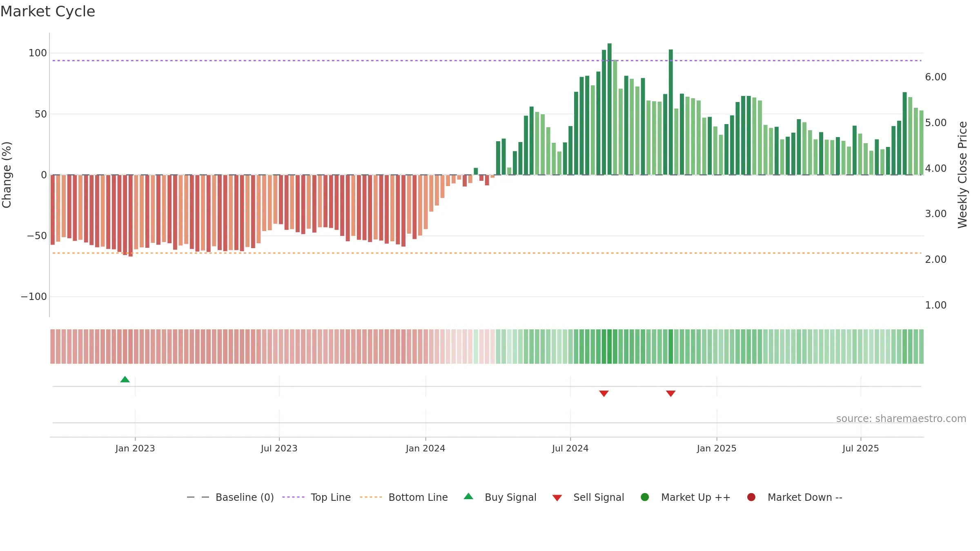Click the green Market Up circle legend icon
Image resolution: width=980 pixels, height=551 pixels.
645,497
